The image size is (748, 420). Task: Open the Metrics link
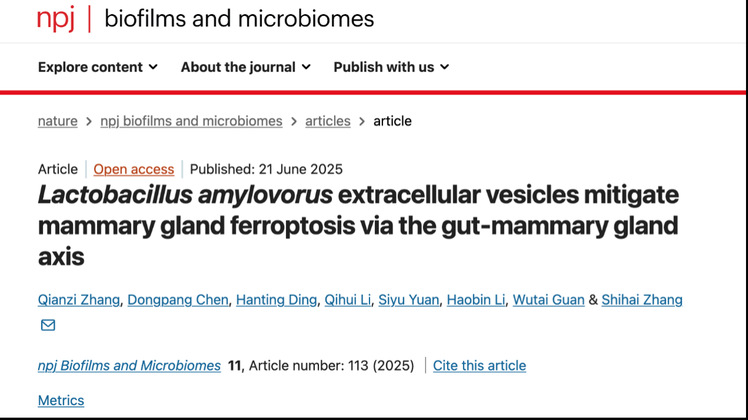[x=61, y=401]
